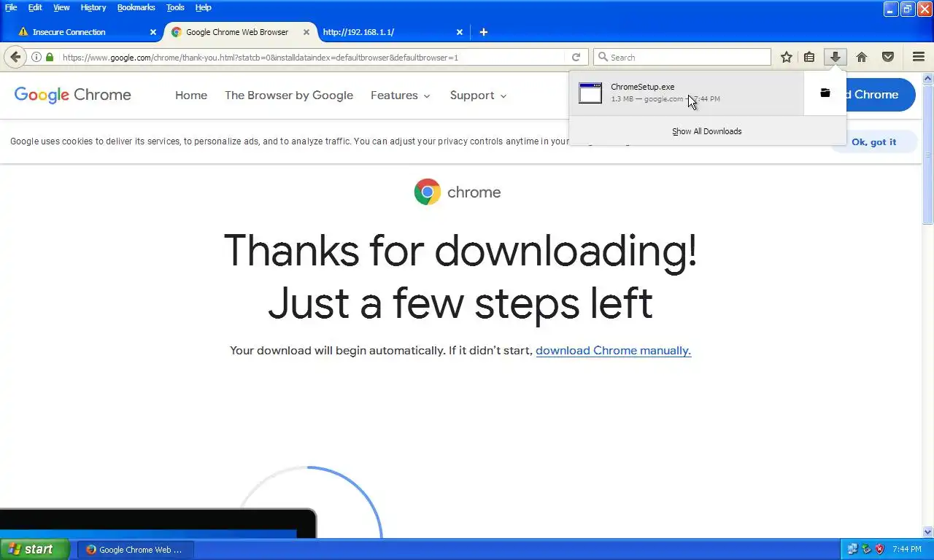Save page to Pocket icon

tap(888, 57)
